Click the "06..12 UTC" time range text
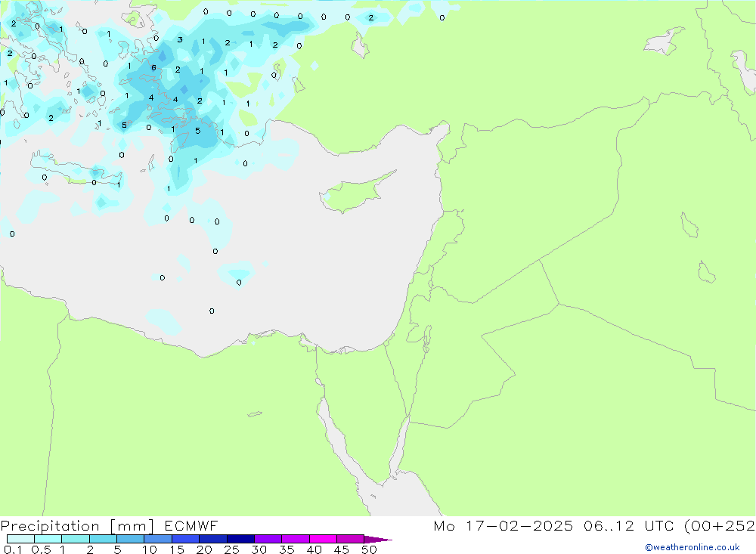756x554 pixels. pos(629,525)
